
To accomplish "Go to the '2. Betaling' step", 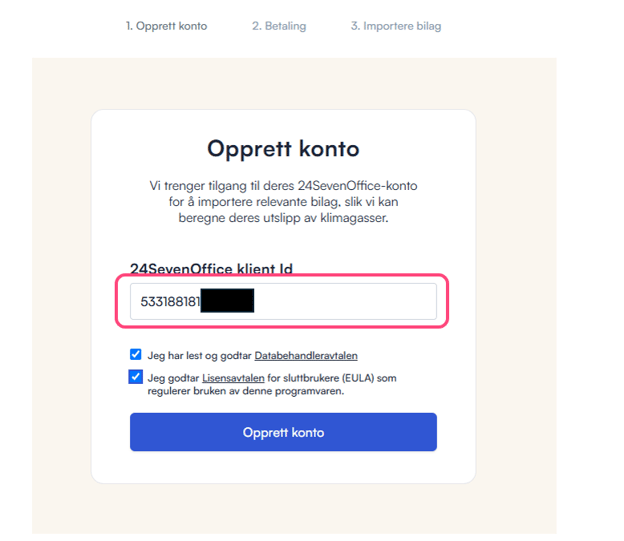I will pyautogui.click(x=279, y=26).
